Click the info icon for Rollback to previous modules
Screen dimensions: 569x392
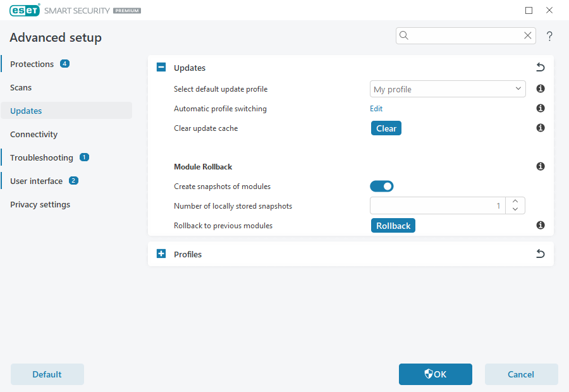541,225
